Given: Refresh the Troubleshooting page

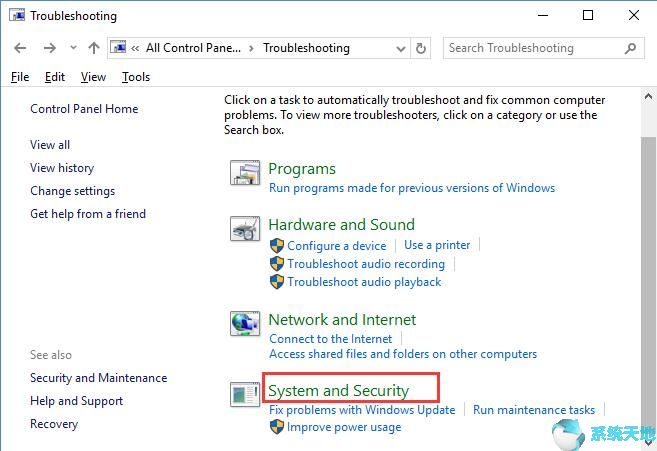Looking at the screenshot, I should tap(421, 48).
